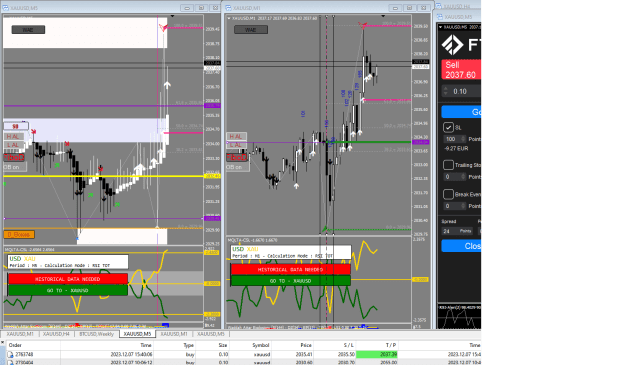Viewport: 625px width, 365px height.
Task: Open XAUUSD,M1 tab right of active XAUUSD,M5 tab
Action: tap(174, 334)
